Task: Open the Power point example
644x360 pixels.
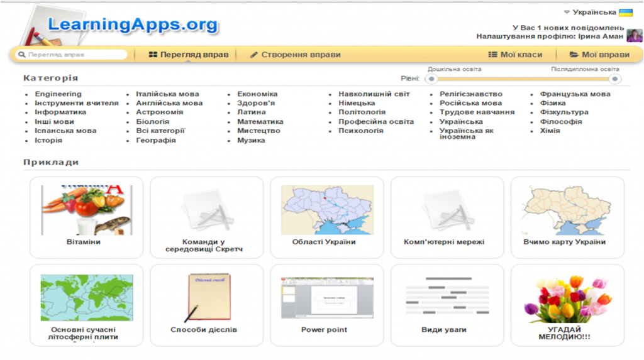Action: tap(327, 305)
